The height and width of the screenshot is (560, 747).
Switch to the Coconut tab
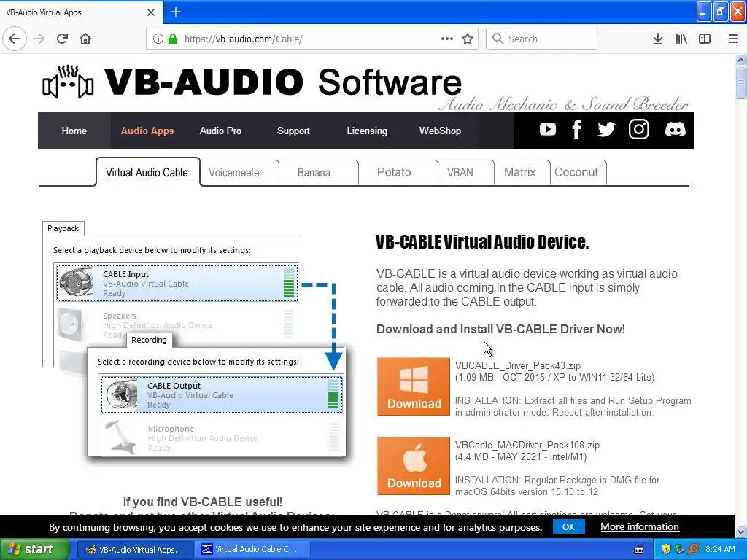tap(576, 172)
